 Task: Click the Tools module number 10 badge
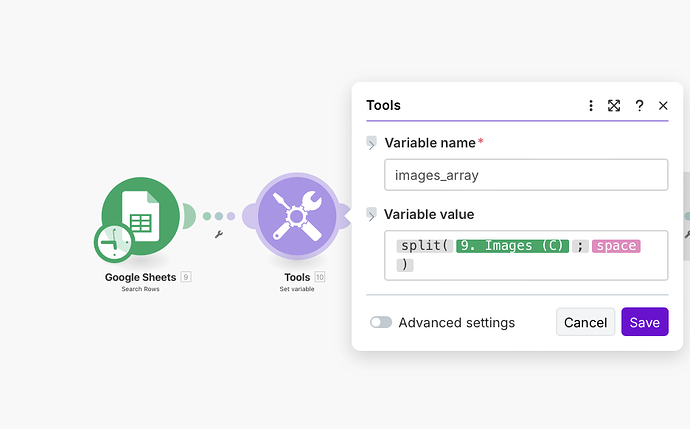[320, 277]
